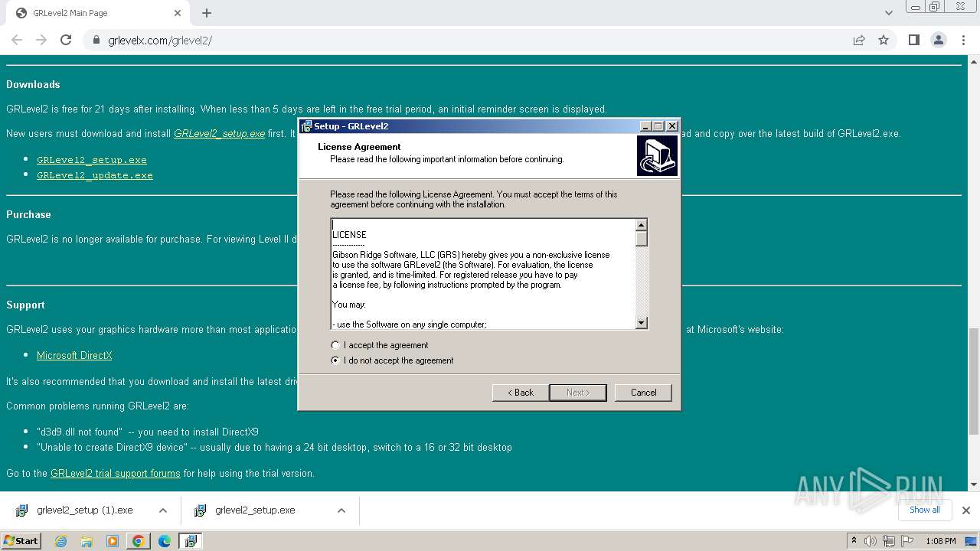Viewport: 980px width, 551px height.
Task: Open GRLevel2_setup.exe download link in list
Action: [x=92, y=160]
